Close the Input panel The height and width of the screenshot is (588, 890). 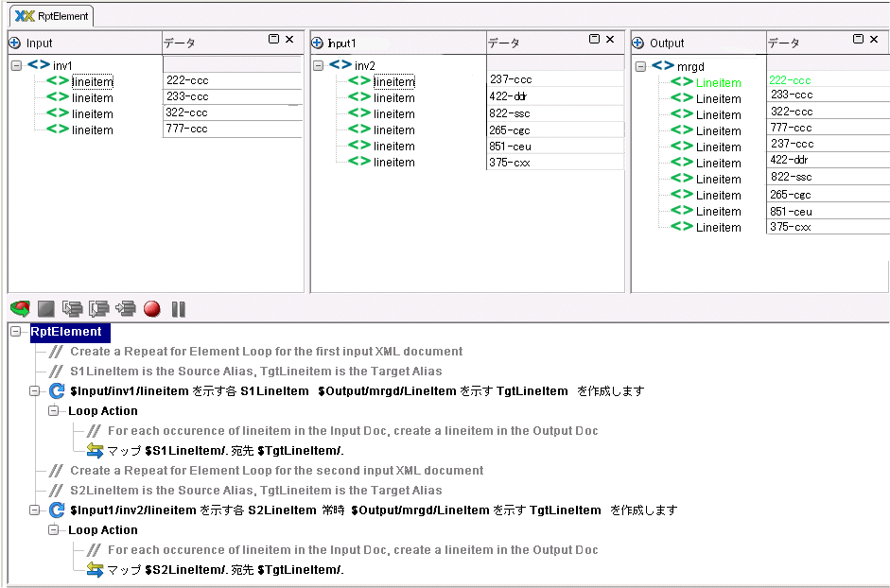tap(289, 39)
